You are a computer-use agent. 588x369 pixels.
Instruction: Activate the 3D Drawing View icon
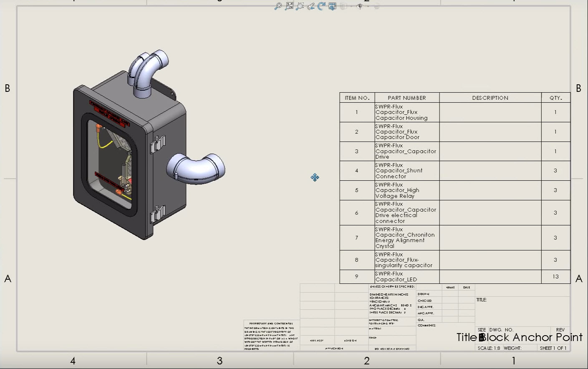coord(332,6)
